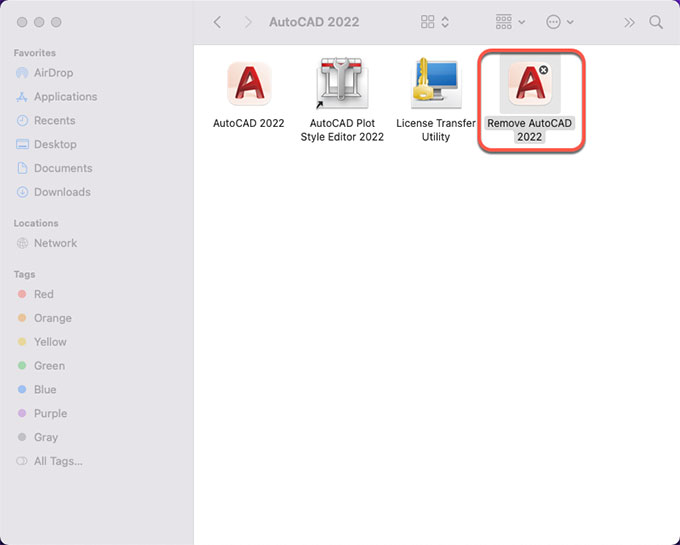Show All Tags in sidebar
The image size is (680, 545).
coord(49,461)
